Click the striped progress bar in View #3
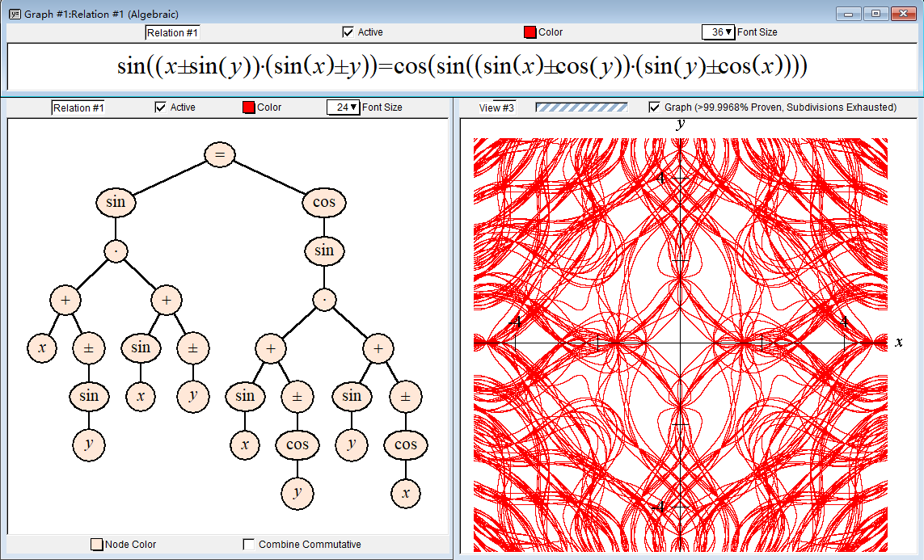924x560 pixels. coord(581,107)
